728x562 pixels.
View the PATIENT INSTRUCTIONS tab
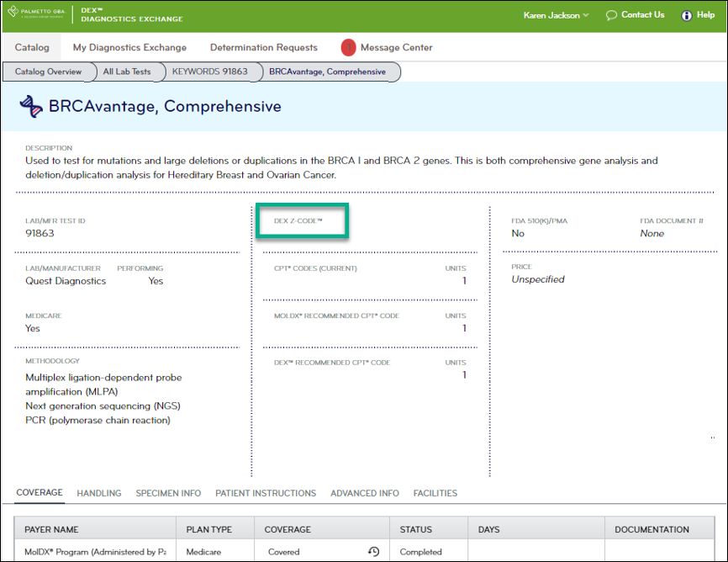266,493
